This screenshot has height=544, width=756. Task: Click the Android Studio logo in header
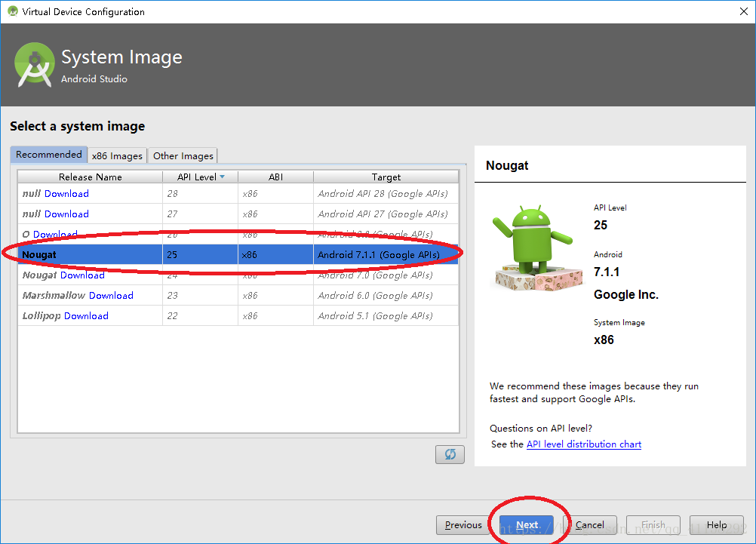tap(35, 65)
